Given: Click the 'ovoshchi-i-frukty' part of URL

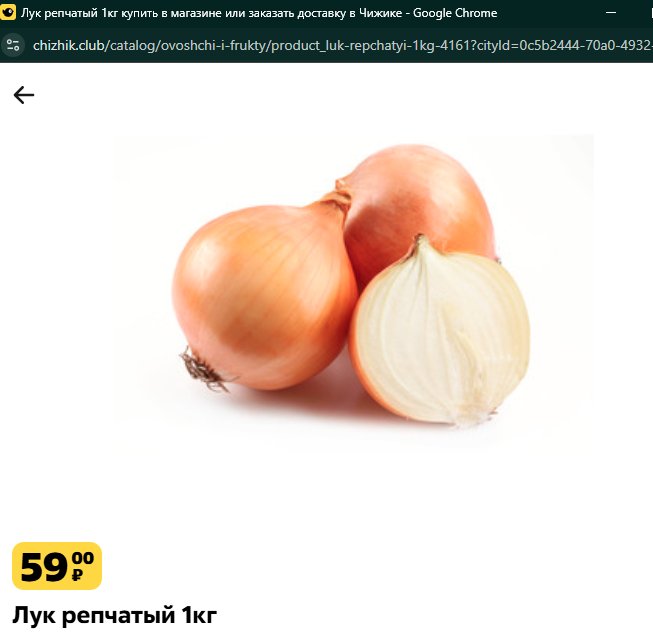Looking at the screenshot, I should (x=213, y=45).
